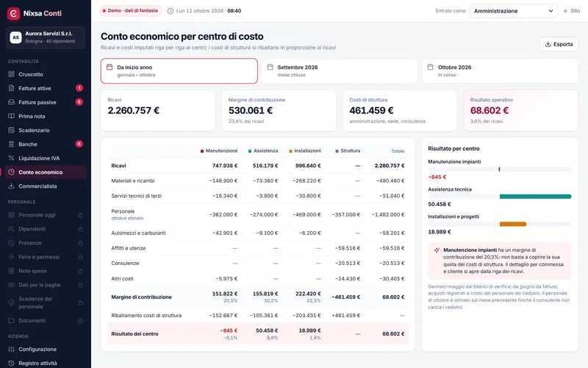Image resolution: width=588 pixels, height=368 pixels.
Task: Click the lock icon beside Presenze
Action: point(80,243)
